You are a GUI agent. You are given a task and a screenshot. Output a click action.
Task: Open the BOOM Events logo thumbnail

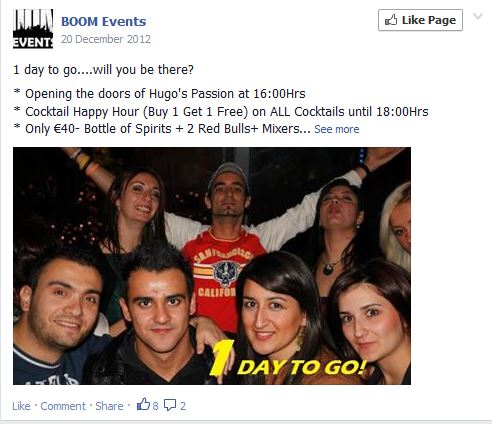pos(33,29)
